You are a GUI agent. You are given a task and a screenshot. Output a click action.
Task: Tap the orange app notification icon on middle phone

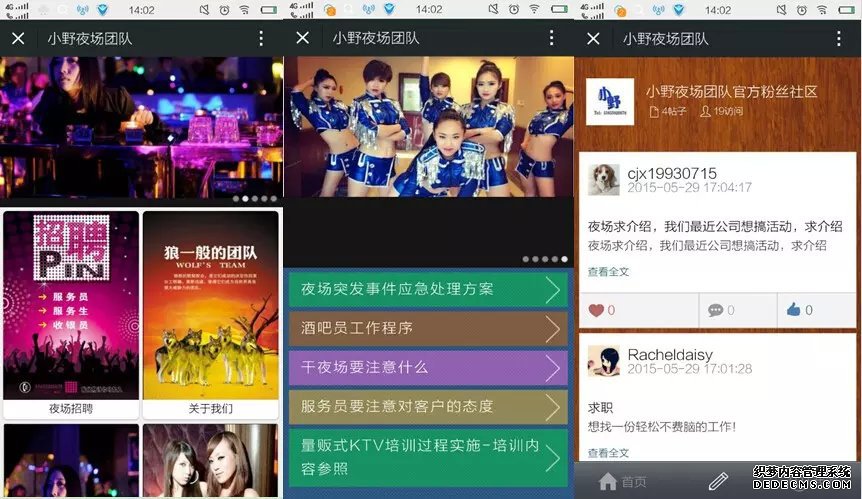pyautogui.click(x=329, y=10)
